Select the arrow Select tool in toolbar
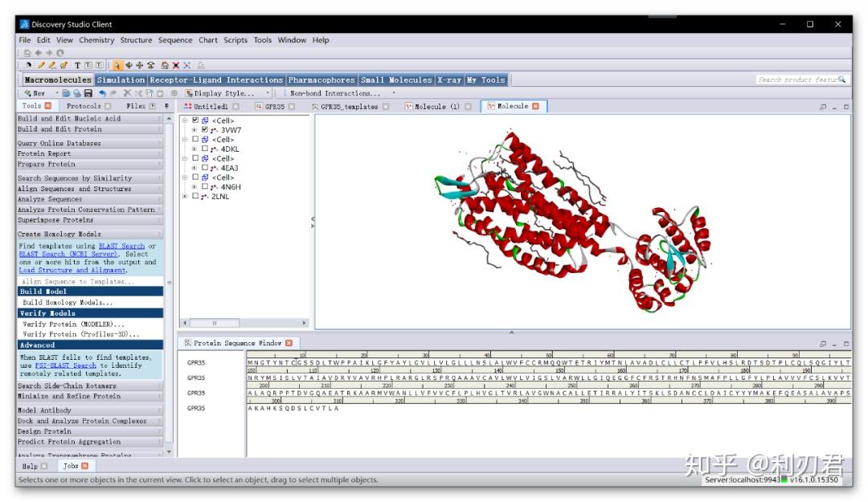 point(117,65)
